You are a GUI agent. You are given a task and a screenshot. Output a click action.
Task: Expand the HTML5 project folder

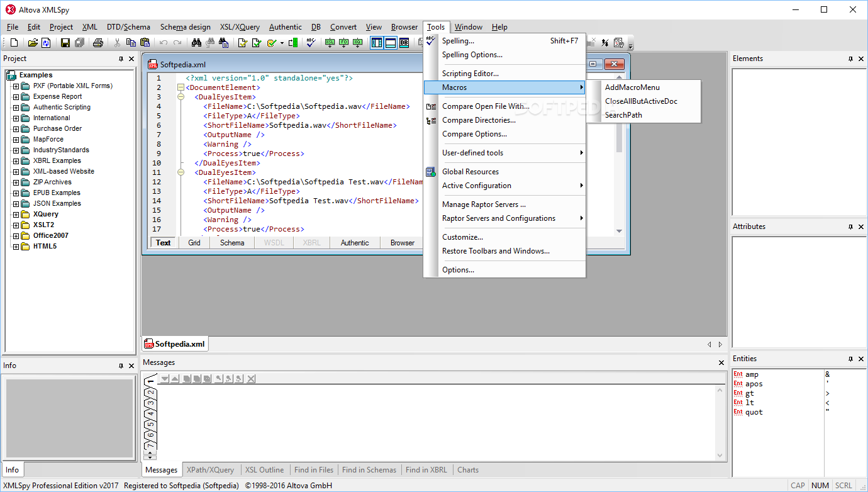click(16, 247)
